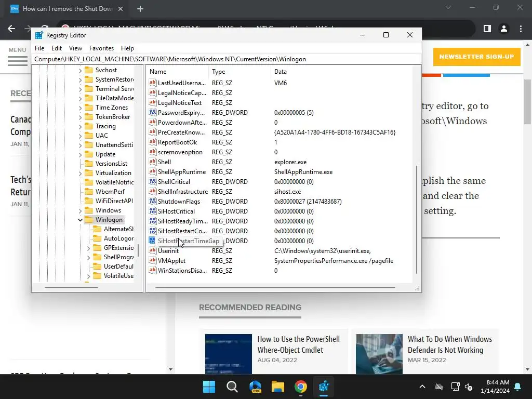Click the Tracing folder icon in tree
This screenshot has height=399, width=532.
pos(89,126)
